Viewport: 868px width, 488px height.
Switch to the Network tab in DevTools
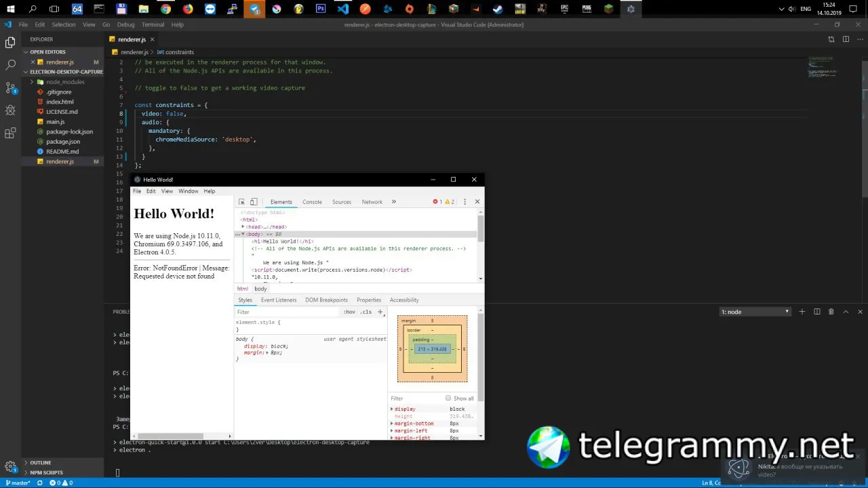tap(372, 202)
